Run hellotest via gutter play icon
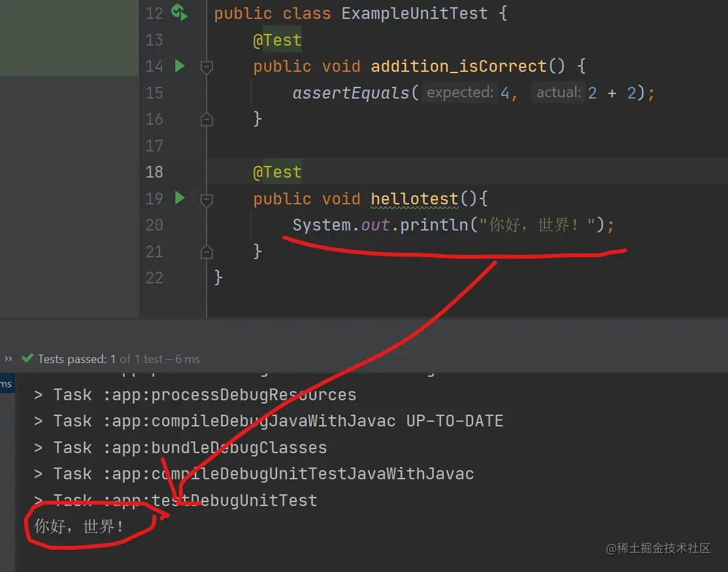 pyautogui.click(x=180, y=198)
